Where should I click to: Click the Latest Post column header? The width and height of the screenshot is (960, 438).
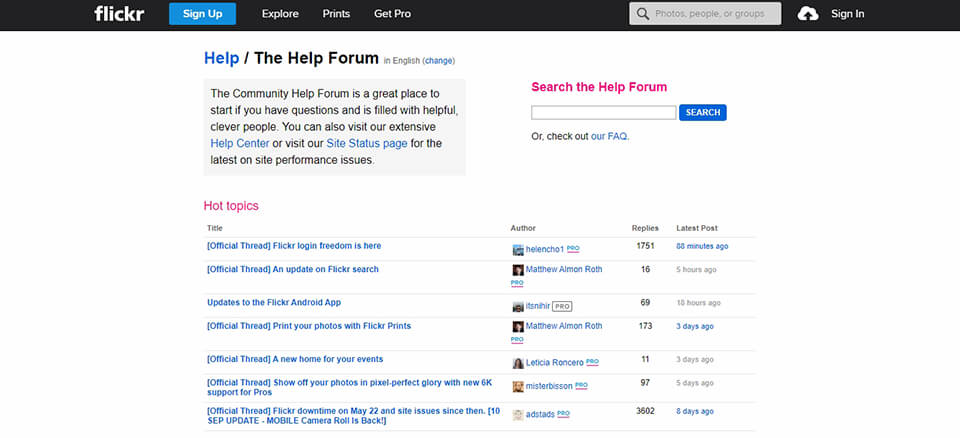pos(697,228)
